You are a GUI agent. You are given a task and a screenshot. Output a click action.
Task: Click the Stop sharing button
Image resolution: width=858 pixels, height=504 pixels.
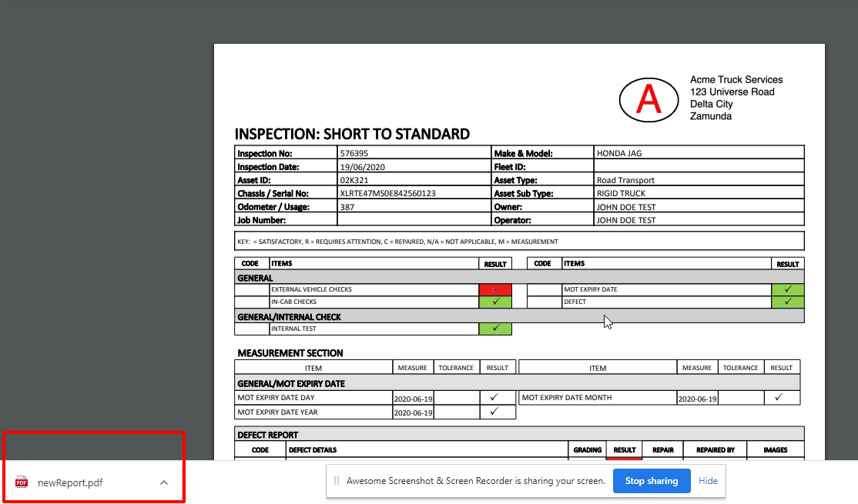click(x=651, y=481)
